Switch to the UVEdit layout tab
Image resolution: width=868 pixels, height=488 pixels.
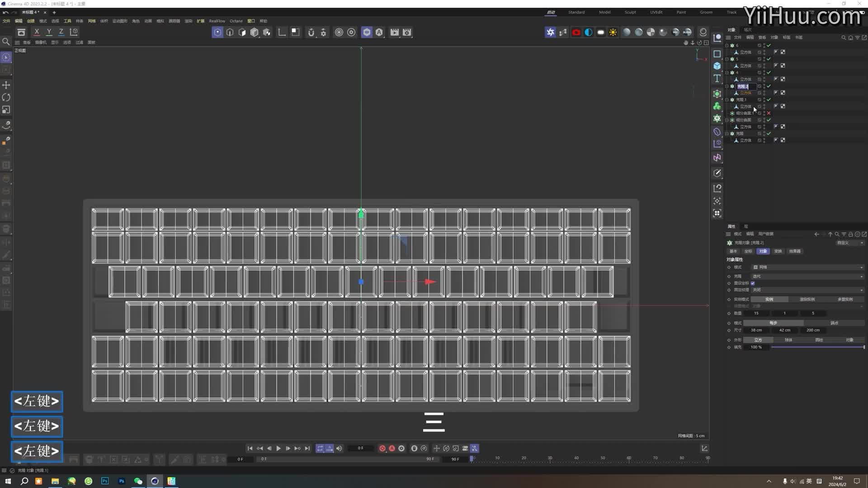click(656, 12)
